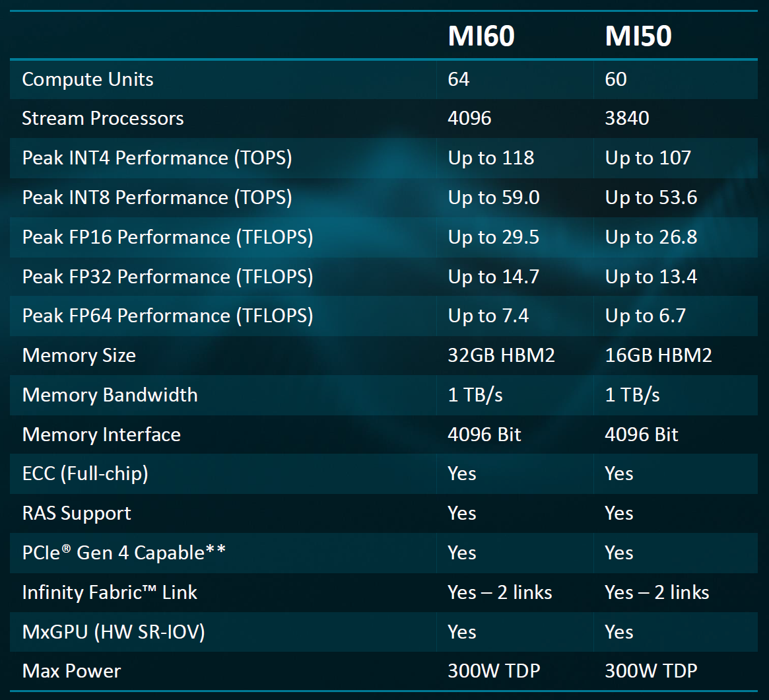Click the MI60 column header
Viewport: 769px width, 700px height.
click(481, 36)
